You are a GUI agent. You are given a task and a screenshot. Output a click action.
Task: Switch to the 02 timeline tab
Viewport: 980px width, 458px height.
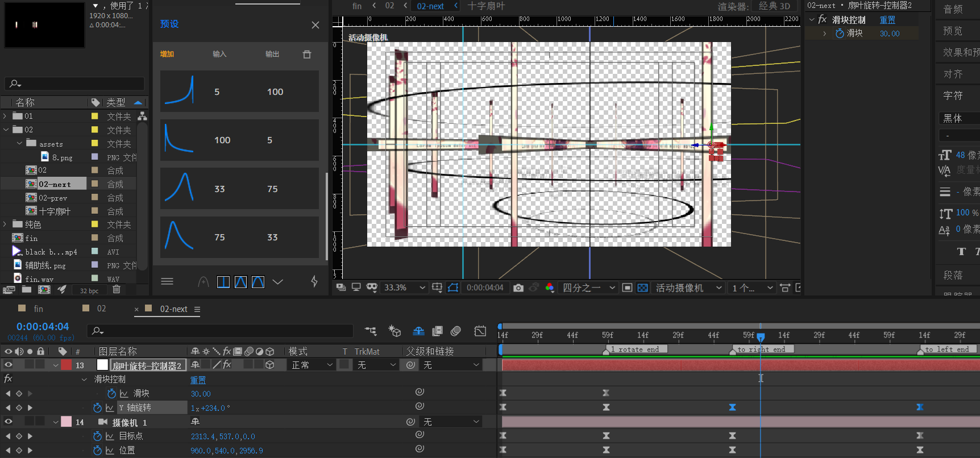pyautogui.click(x=101, y=309)
